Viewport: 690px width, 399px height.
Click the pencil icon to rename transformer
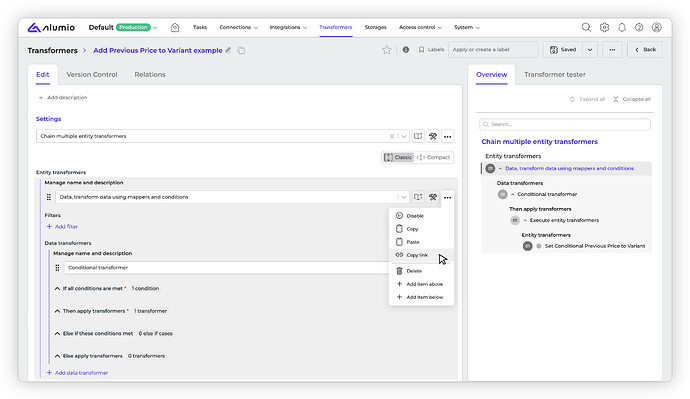(228, 50)
